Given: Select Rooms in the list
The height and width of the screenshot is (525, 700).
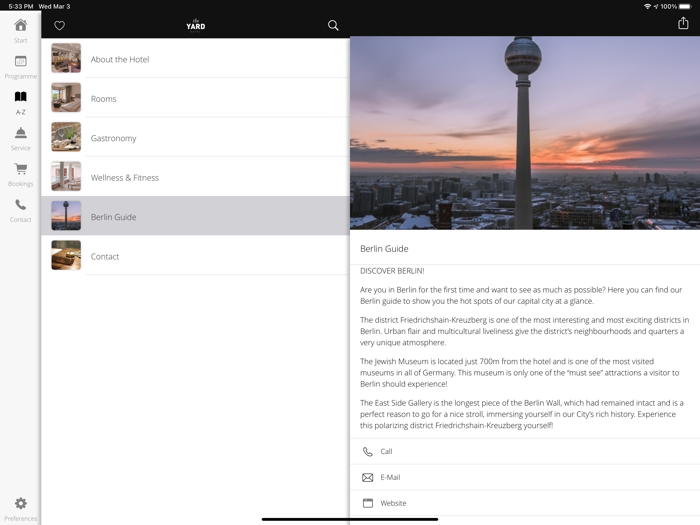Looking at the screenshot, I should point(195,99).
